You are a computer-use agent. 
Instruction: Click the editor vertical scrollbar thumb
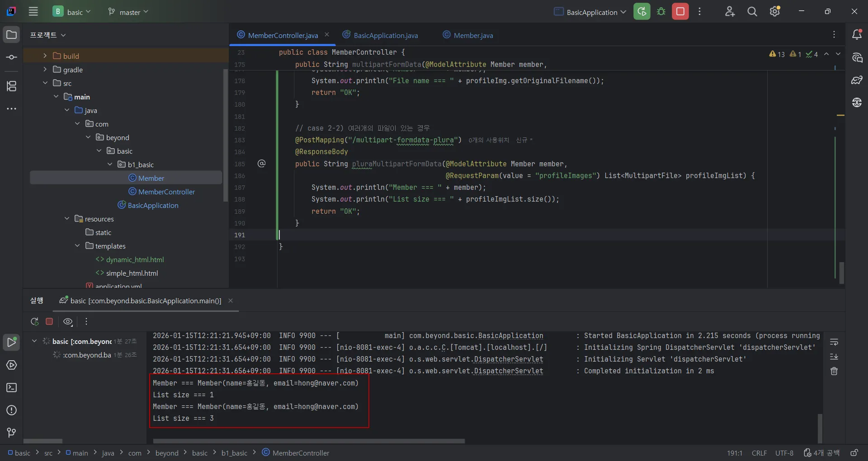pyautogui.click(x=841, y=273)
